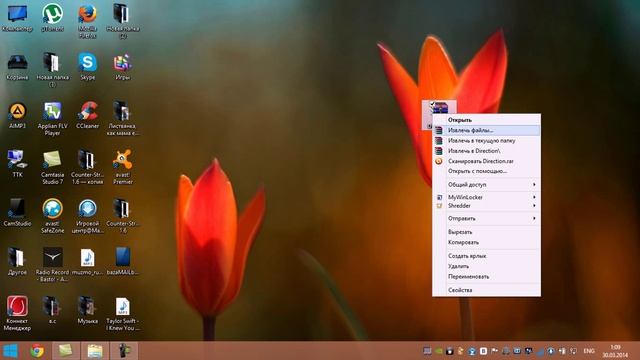Open the uTorrent desktop shortcut

click(x=52, y=17)
